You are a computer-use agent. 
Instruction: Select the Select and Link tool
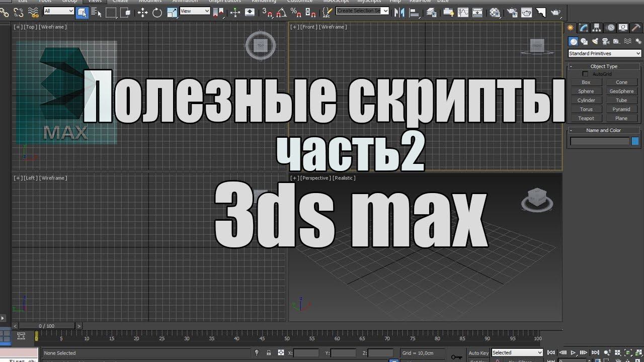pos(5,12)
